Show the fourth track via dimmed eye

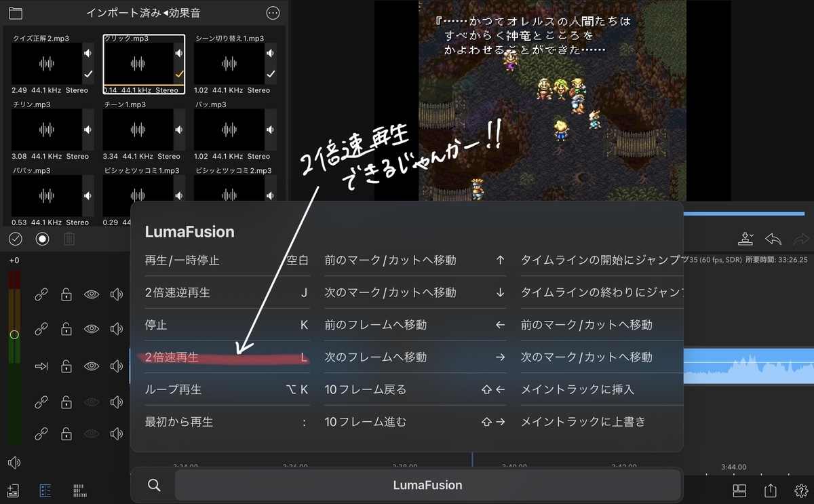pos(91,403)
